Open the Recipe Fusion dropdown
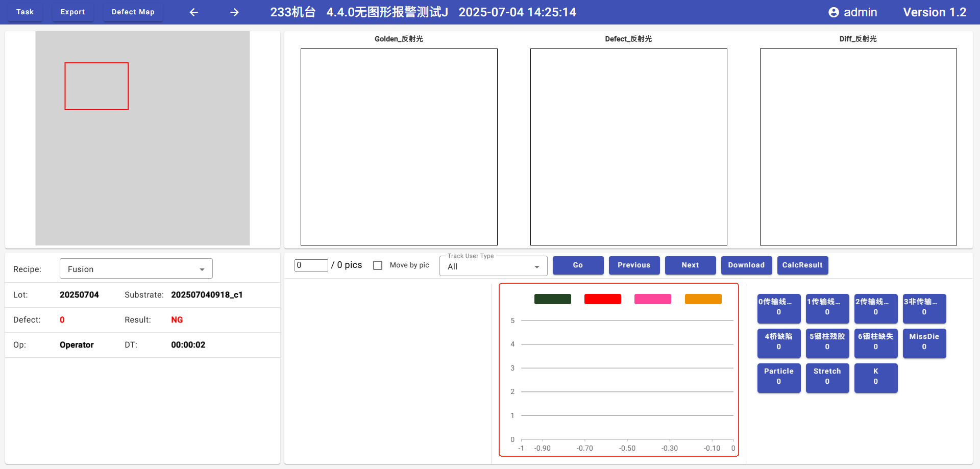 pyautogui.click(x=136, y=269)
